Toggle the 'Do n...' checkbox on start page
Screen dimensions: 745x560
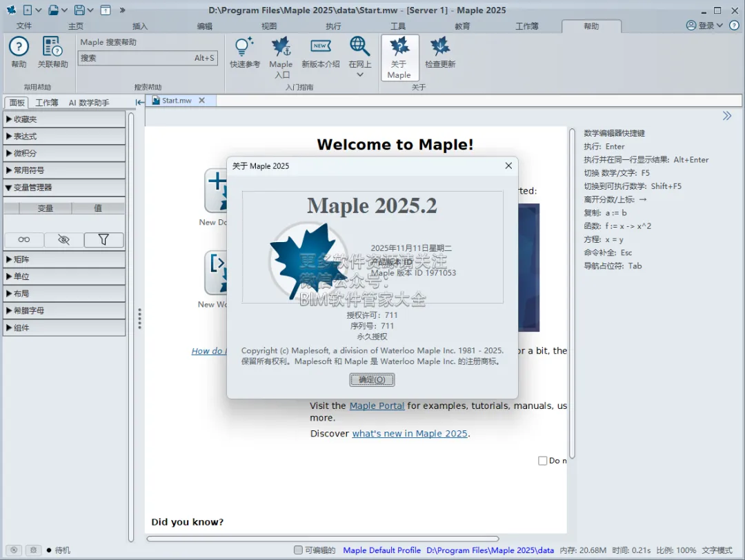[543, 461]
